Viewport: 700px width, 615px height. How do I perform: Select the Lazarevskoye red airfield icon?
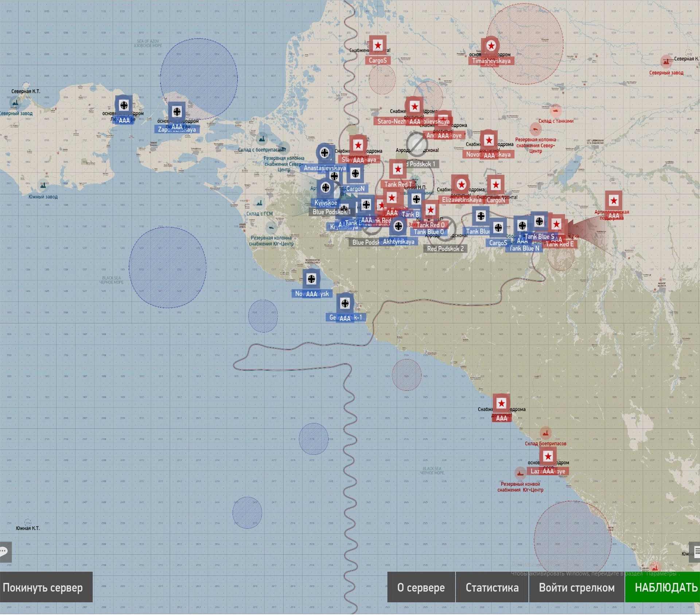click(548, 456)
